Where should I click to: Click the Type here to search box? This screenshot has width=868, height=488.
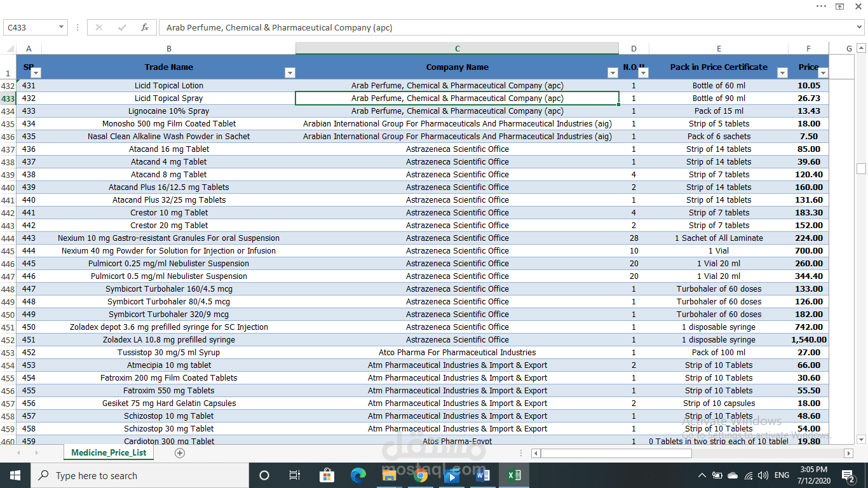click(x=139, y=475)
